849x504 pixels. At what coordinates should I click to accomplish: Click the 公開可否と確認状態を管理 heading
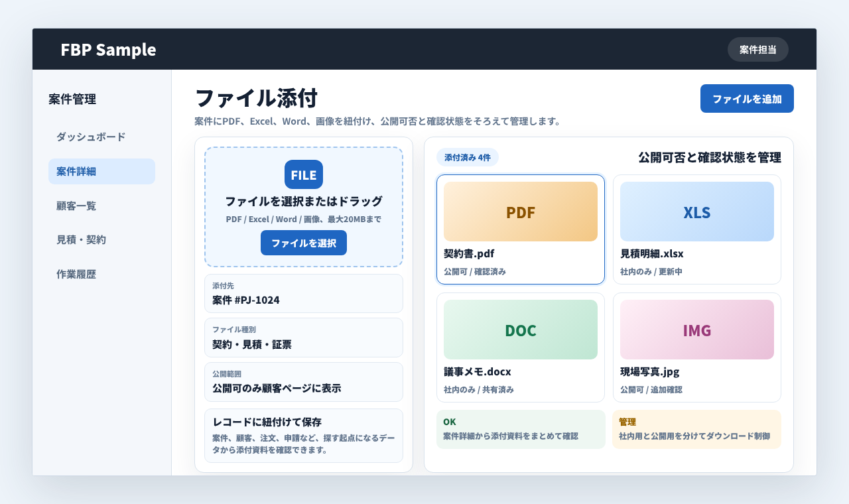click(710, 158)
